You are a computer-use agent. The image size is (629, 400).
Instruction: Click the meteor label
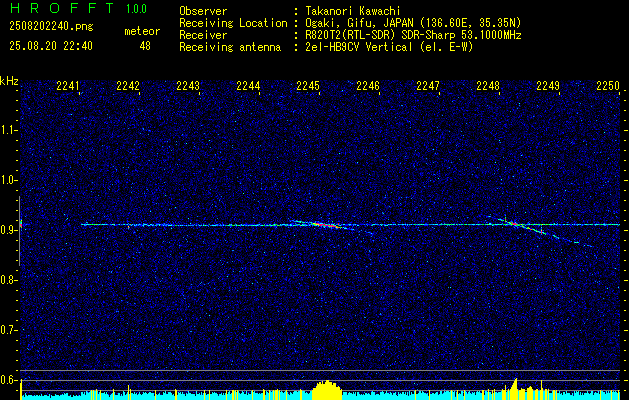[x=142, y=31]
